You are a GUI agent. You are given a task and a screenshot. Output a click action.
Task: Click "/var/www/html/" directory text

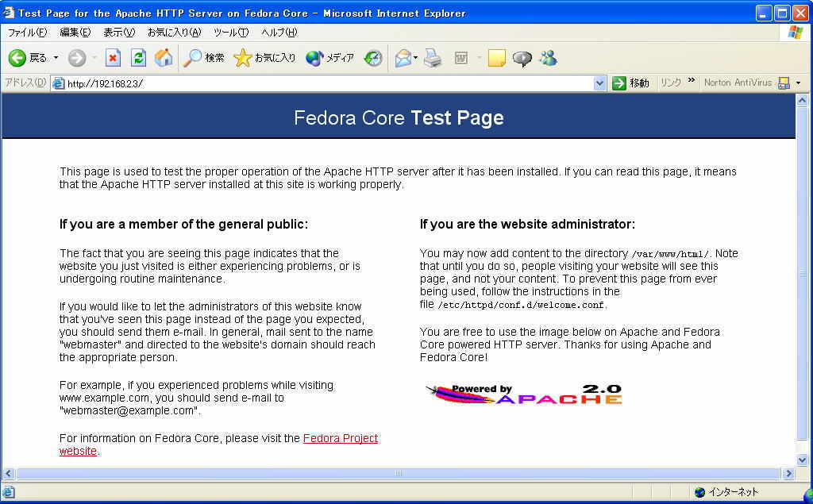670,254
